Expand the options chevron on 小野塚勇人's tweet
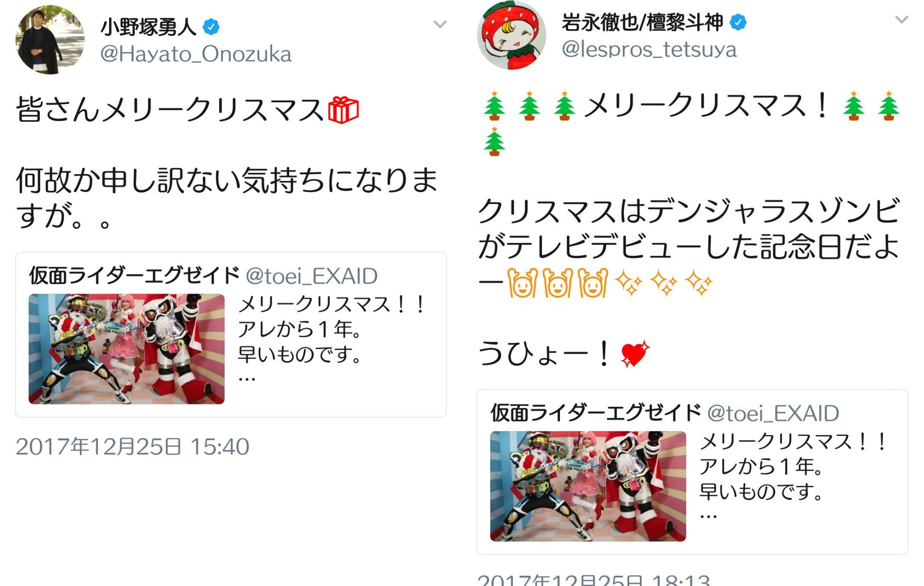The width and height of the screenshot is (924, 586). tap(440, 24)
